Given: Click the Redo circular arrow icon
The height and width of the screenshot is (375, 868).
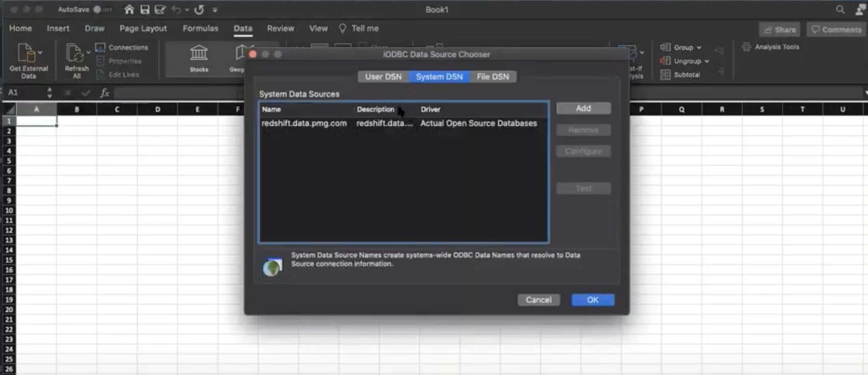Looking at the screenshot, I should (x=199, y=9).
